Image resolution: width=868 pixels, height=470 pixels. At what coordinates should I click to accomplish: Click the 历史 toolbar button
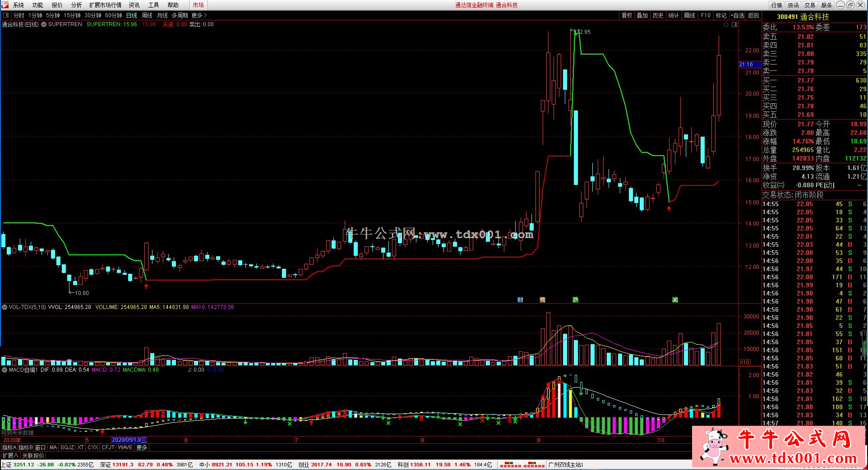coord(658,15)
